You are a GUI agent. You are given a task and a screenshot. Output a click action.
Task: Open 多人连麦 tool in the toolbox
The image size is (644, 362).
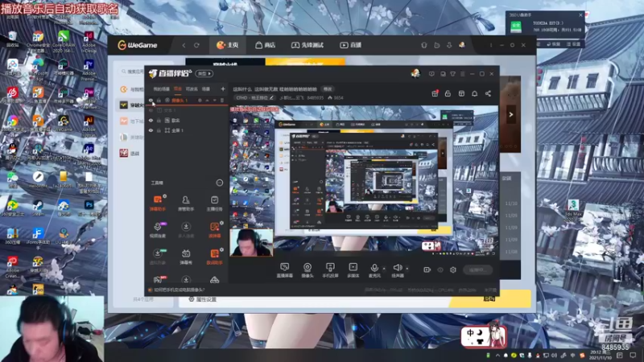[186, 230]
